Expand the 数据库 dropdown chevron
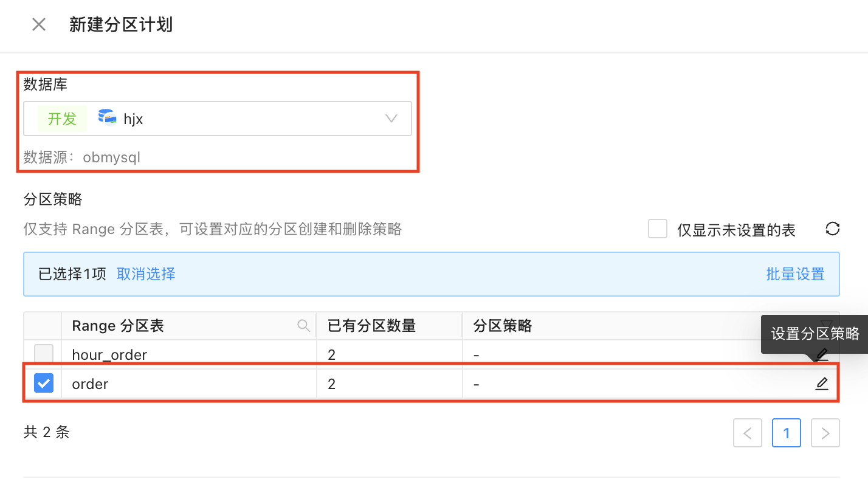The image size is (868, 479). tap(391, 119)
